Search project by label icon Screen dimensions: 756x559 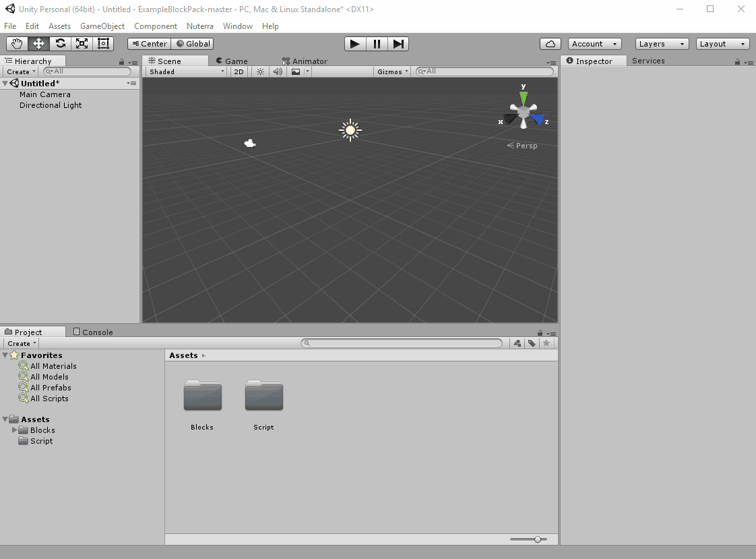[532, 343]
